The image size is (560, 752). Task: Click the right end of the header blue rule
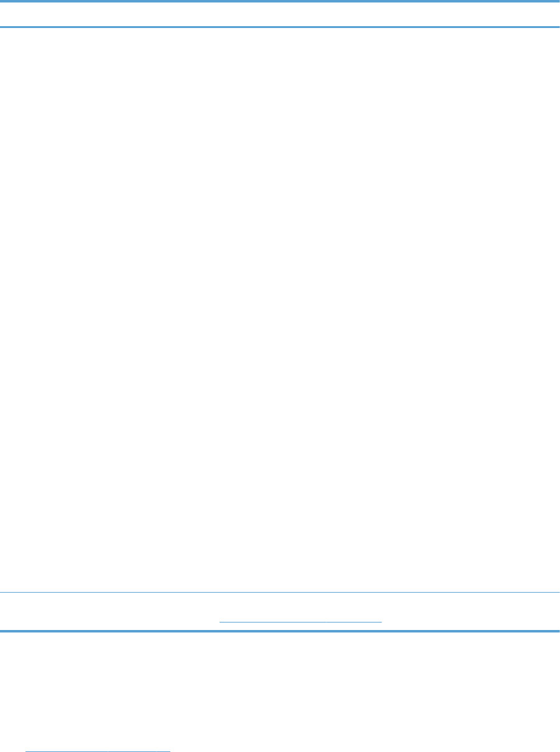558,27
